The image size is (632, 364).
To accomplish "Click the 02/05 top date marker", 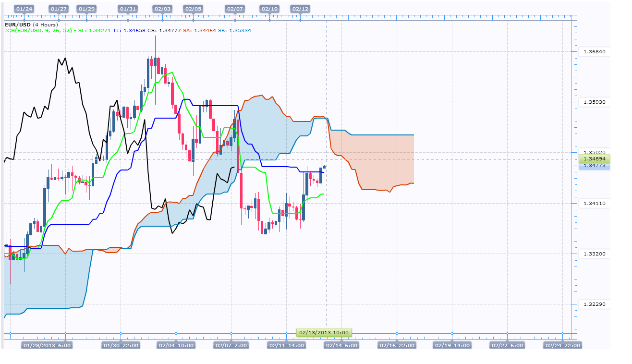I will click(x=194, y=9).
